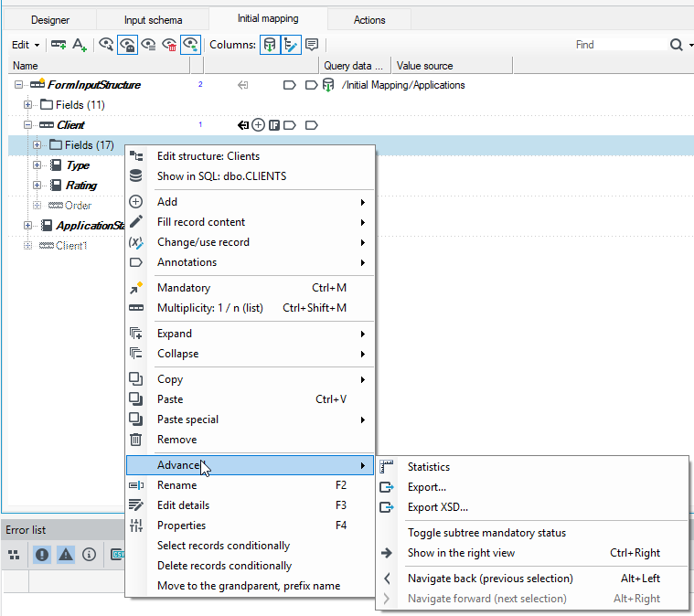The height and width of the screenshot is (616, 694).
Task: Toggle the eye-with-trash (deleted items) icon
Action: tap(169, 45)
